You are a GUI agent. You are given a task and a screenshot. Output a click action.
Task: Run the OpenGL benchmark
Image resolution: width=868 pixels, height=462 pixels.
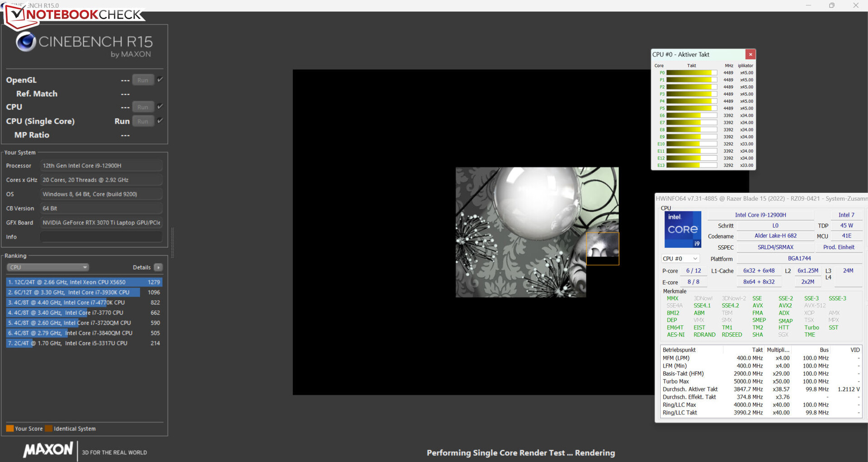[x=143, y=80]
